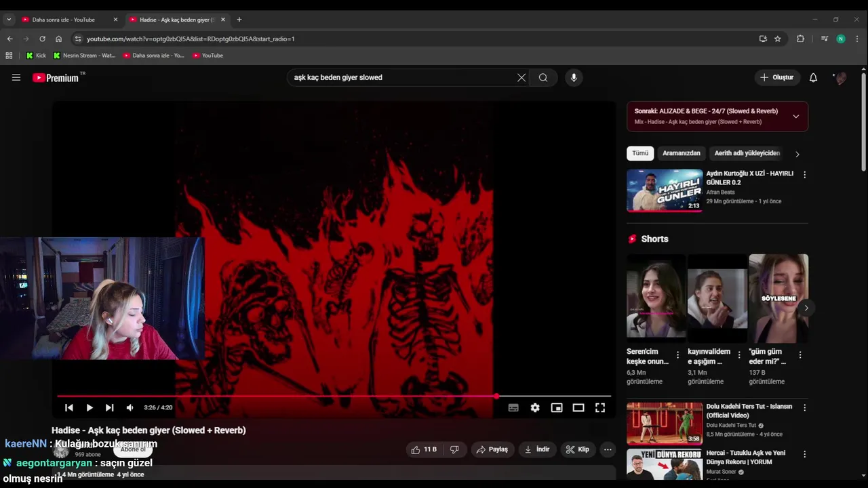
Task: Like the video with 11 B likes
Action: [x=424, y=449]
